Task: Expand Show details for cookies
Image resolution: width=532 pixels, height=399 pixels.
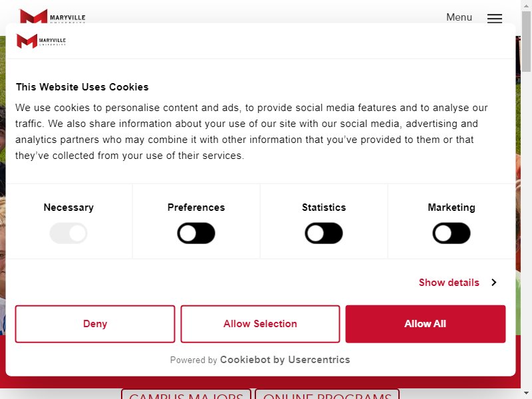Action: tap(449, 282)
